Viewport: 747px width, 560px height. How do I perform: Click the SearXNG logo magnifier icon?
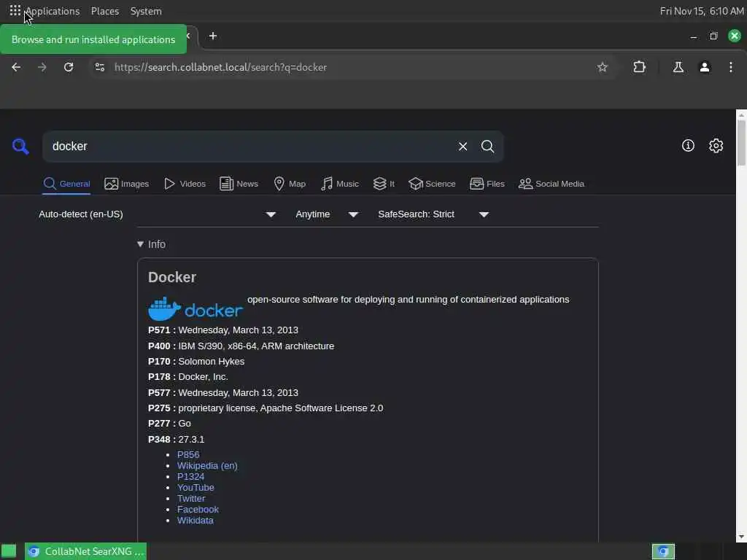(x=20, y=146)
